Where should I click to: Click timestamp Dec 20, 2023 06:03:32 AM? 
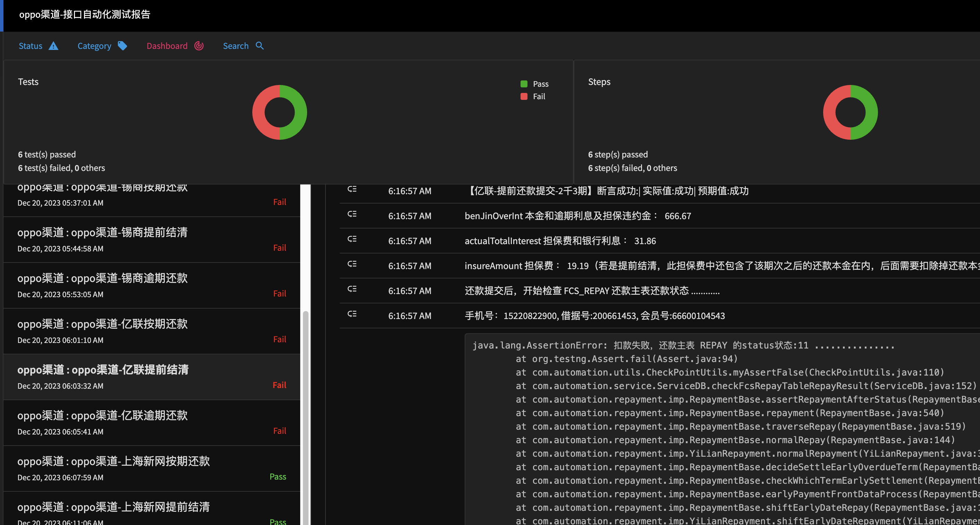[60, 386]
